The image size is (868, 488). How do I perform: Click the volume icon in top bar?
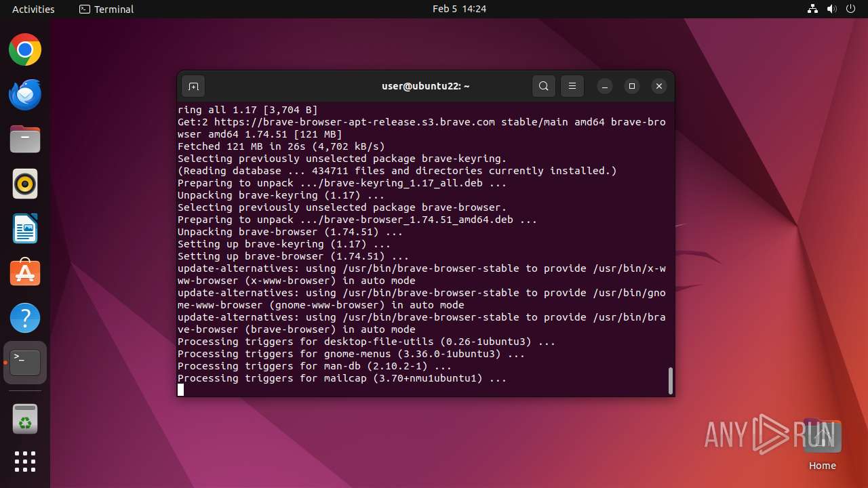[x=831, y=9]
